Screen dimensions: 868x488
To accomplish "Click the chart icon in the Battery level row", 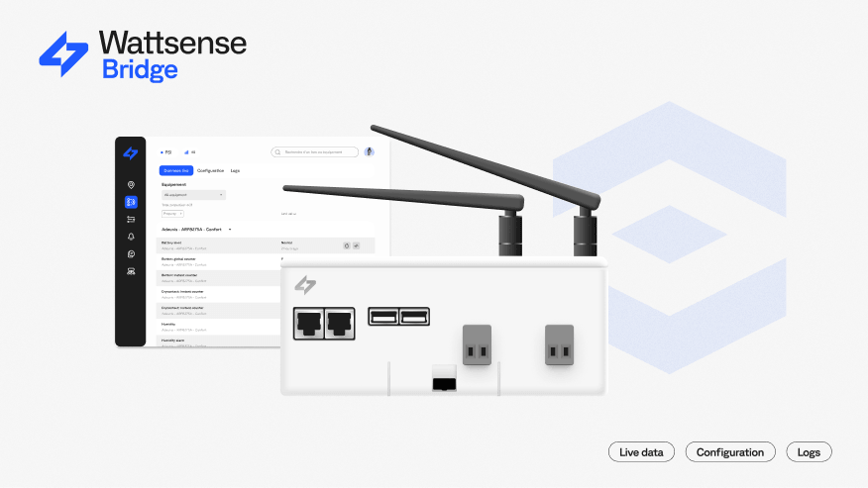I will pyautogui.click(x=357, y=244).
